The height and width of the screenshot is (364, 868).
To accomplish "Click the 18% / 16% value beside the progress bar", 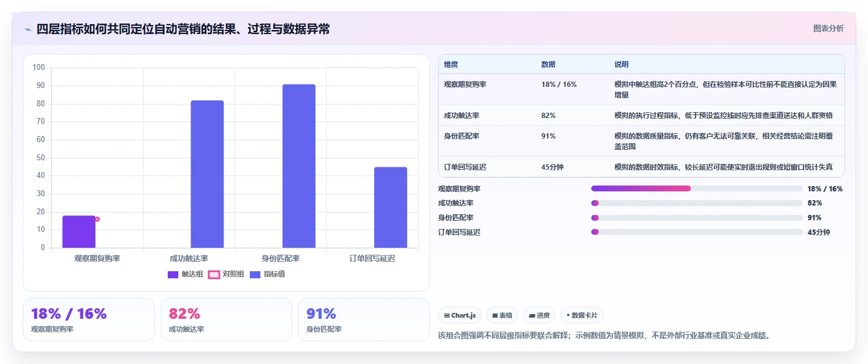I will tap(825, 188).
